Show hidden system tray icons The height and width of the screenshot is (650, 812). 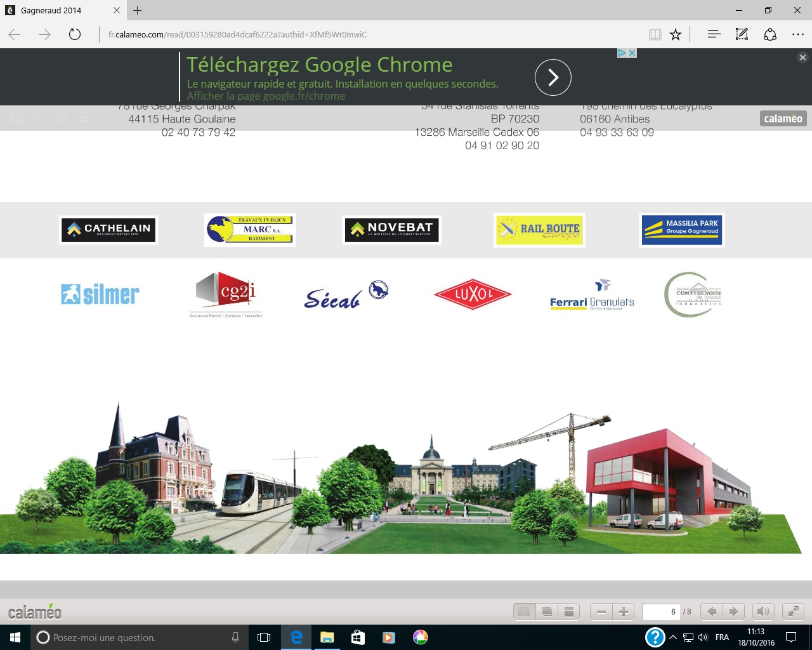pos(673,637)
